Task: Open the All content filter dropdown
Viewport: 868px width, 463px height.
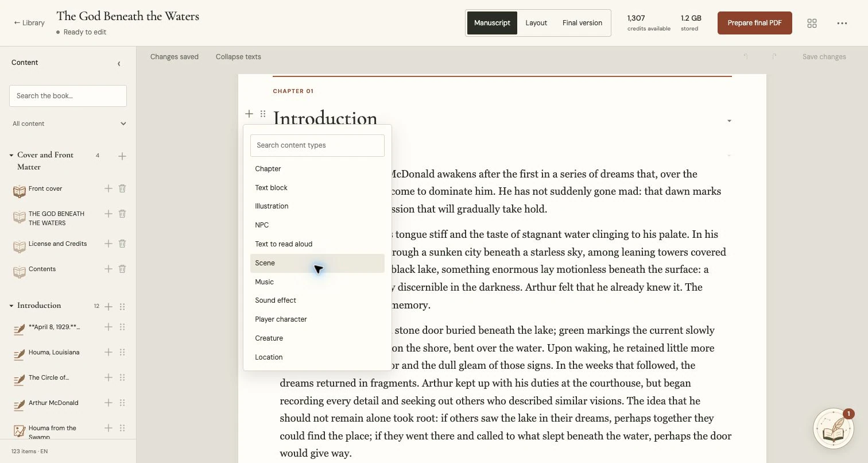Action: [x=68, y=124]
